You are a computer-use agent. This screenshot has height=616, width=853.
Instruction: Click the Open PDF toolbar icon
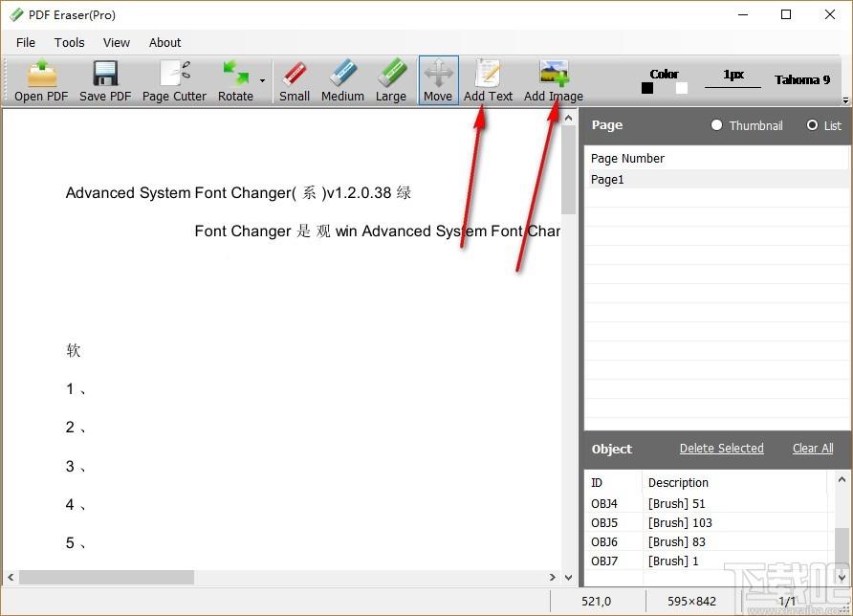pos(41,74)
